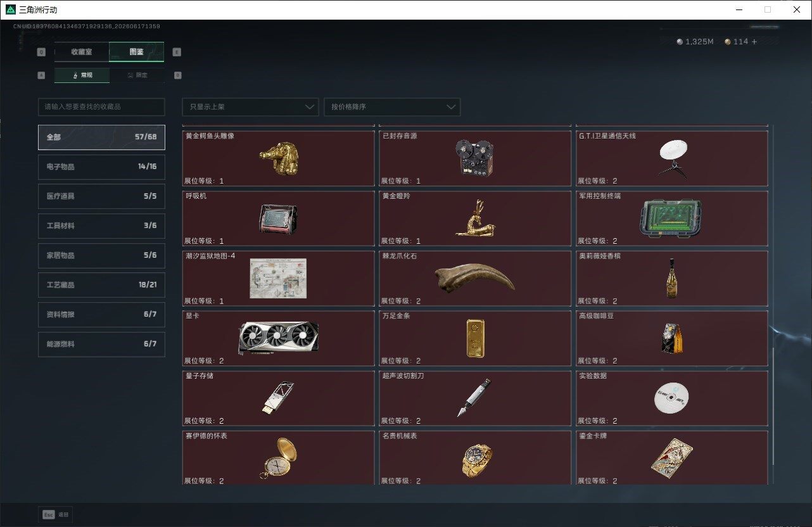This screenshot has height=527, width=812.
Task: Select the 军用控制终端 military terminal item
Action: [x=672, y=219]
